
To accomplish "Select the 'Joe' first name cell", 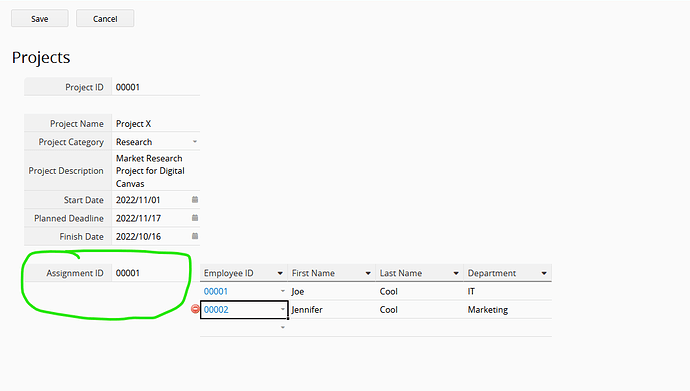I will coord(331,291).
